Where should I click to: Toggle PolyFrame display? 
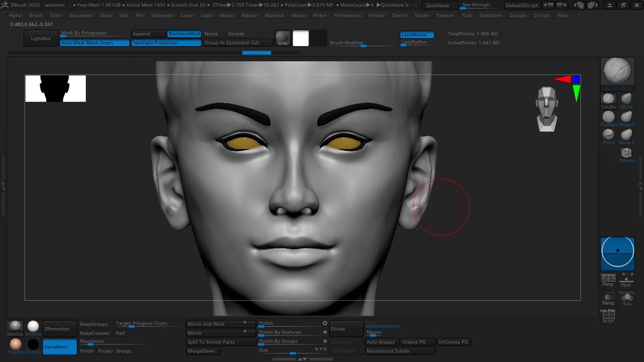click(608, 316)
